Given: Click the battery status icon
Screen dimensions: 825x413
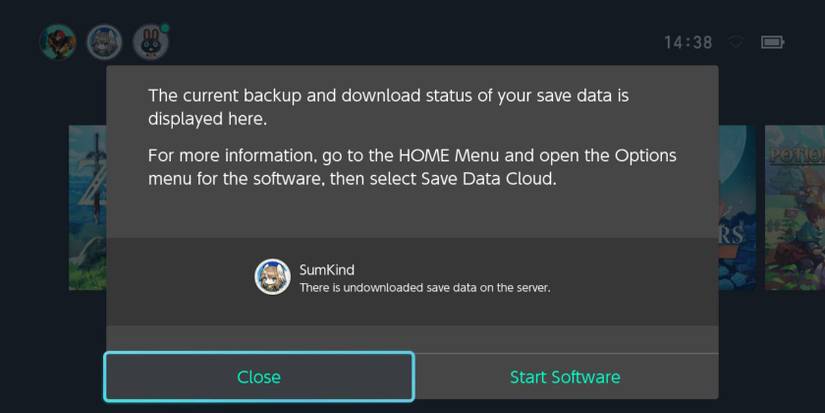Looking at the screenshot, I should click(x=772, y=42).
